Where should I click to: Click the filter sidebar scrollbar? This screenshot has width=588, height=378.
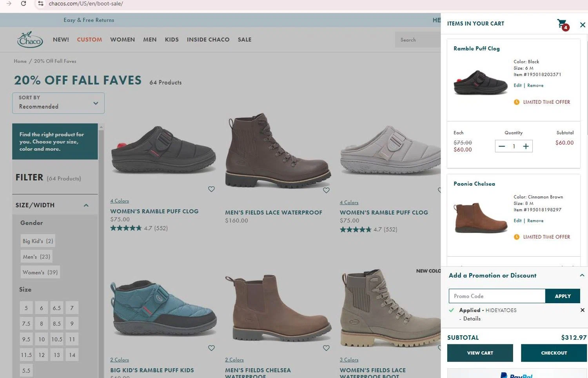pyautogui.click(x=101, y=251)
